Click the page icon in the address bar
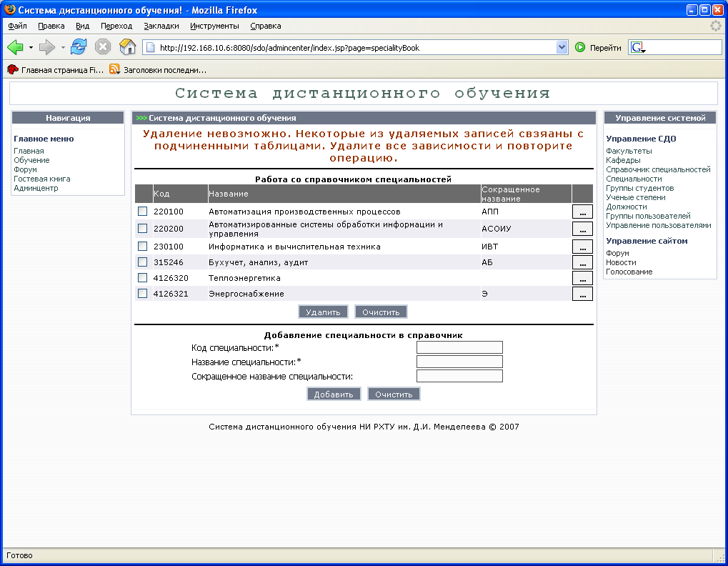The height and width of the screenshot is (566, 728). pyautogui.click(x=151, y=47)
